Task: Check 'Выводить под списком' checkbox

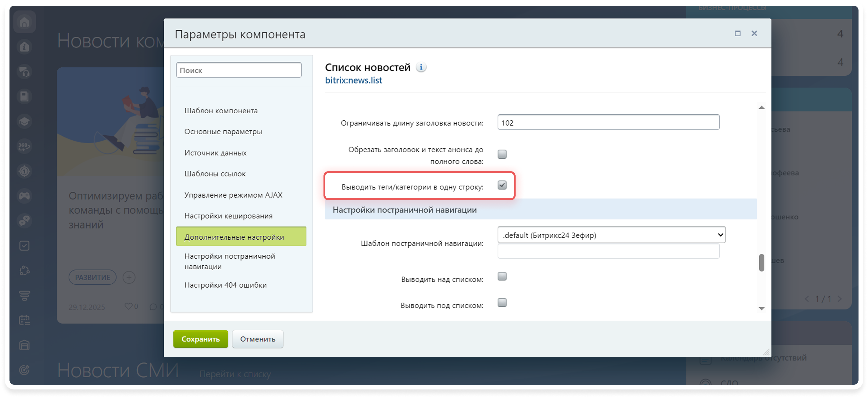Action: (502, 303)
